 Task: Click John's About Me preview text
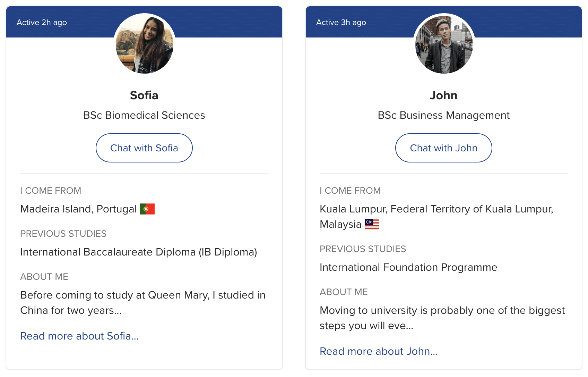coord(442,318)
